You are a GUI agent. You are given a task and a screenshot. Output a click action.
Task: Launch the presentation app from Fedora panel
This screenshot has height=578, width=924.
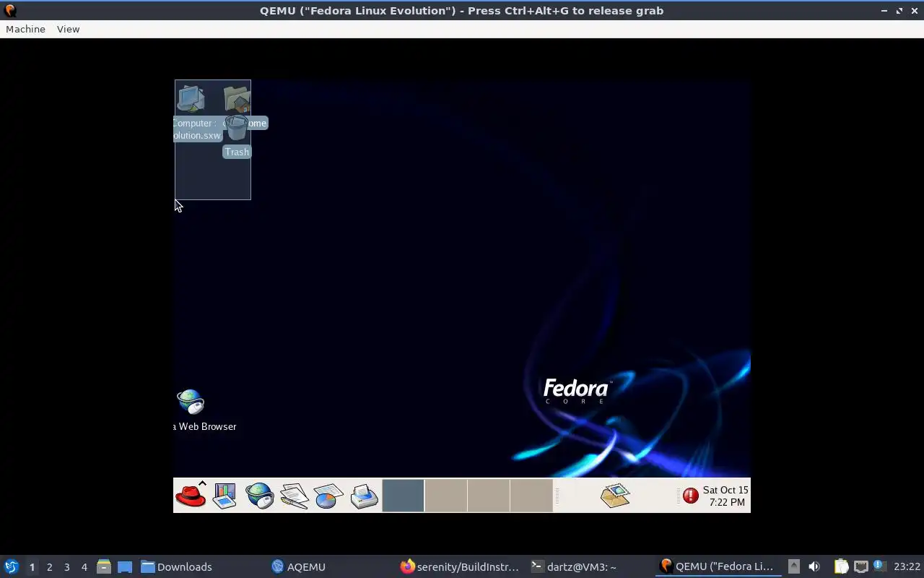(225, 496)
